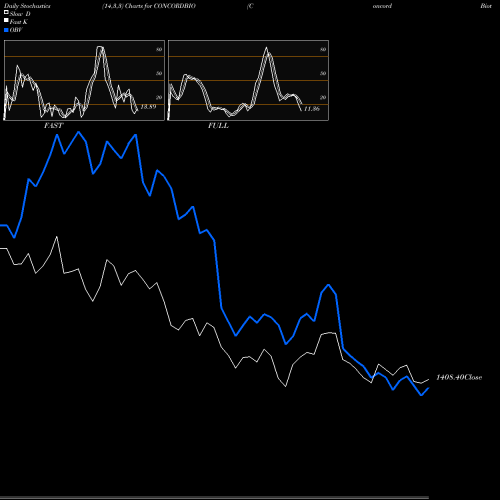Click the FULL stochastic chart label

(218, 126)
